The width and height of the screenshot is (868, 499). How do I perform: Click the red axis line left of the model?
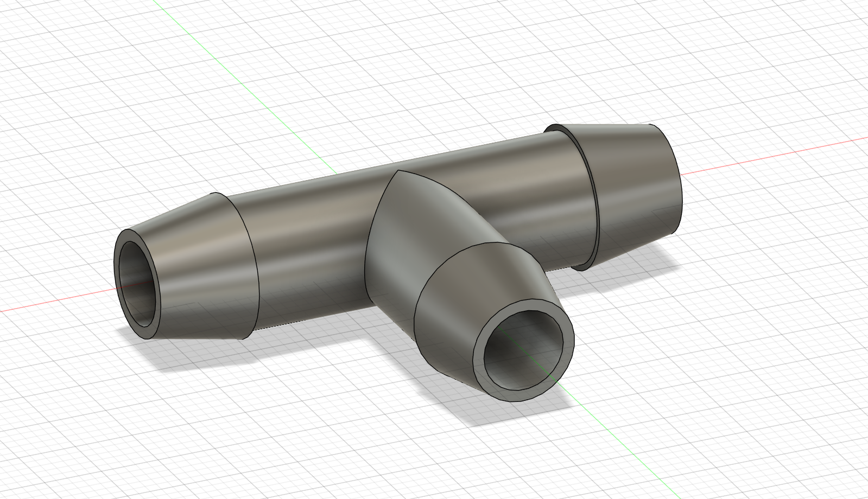tap(54, 304)
